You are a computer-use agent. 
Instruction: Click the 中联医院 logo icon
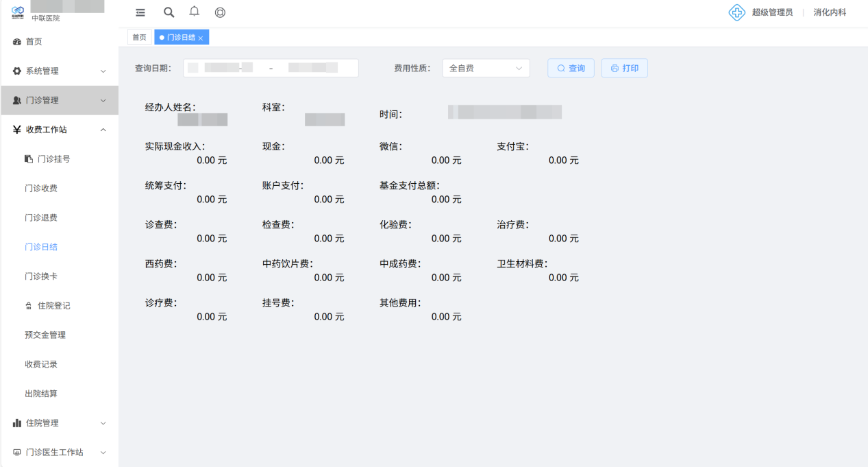pos(18,12)
